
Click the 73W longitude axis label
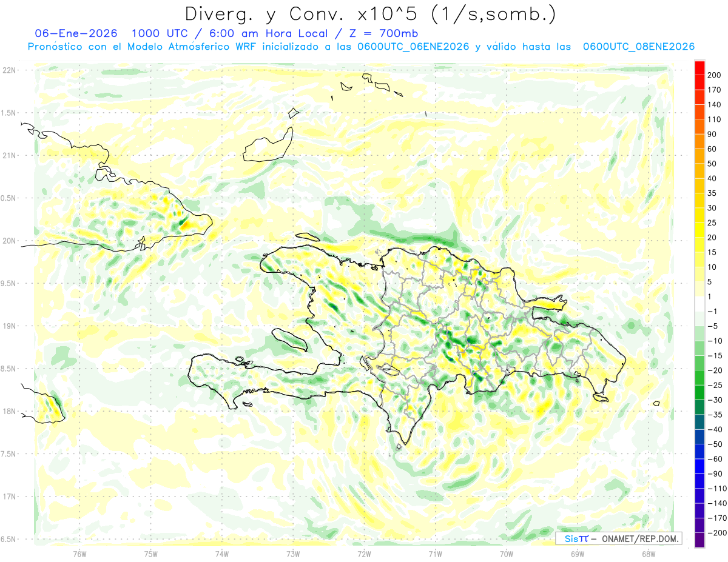(293, 554)
